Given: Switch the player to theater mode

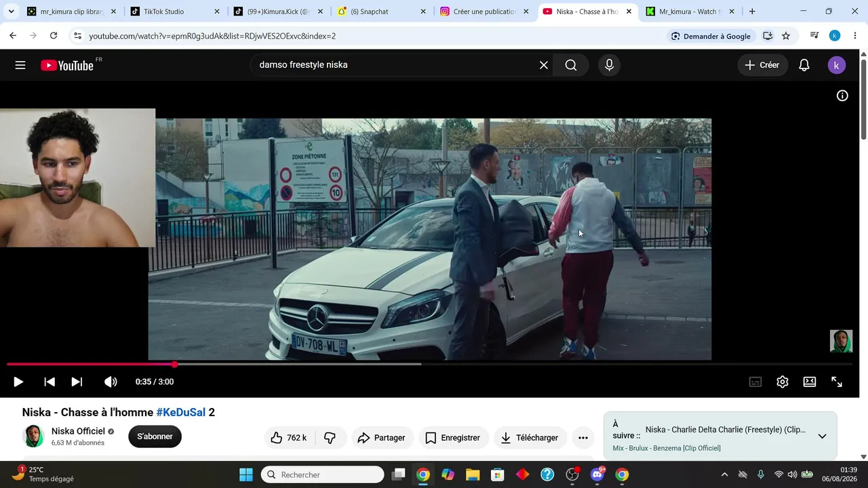Looking at the screenshot, I should pos(810,382).
